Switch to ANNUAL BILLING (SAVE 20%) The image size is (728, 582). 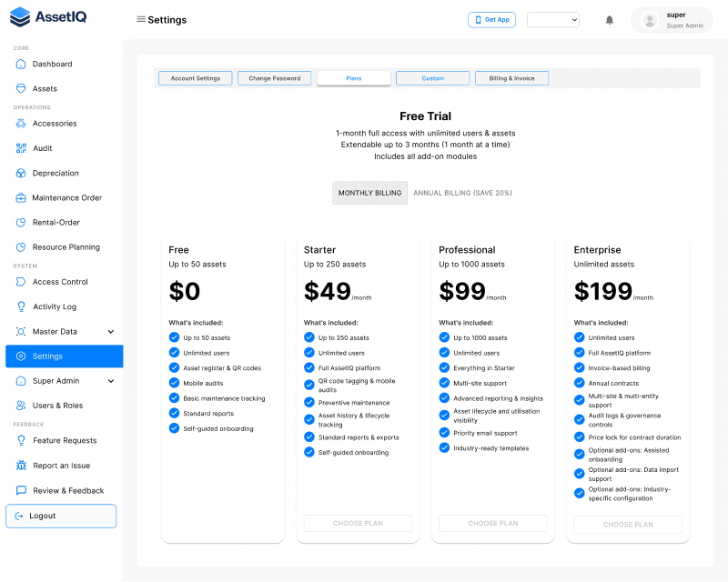tap(462, 193)
